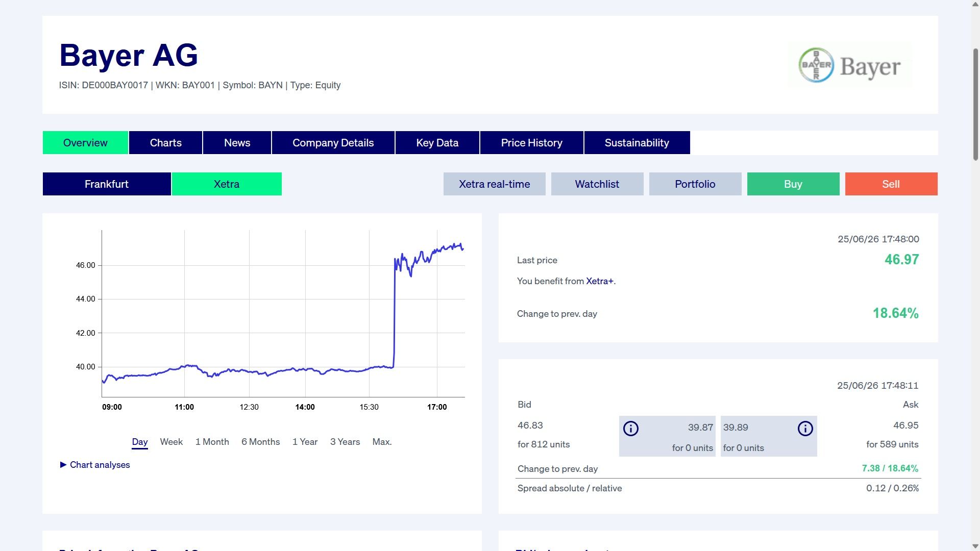Viewport: 980px width, 551px height.
Task: Open the Charts tab
Action: tap(166, 143)
